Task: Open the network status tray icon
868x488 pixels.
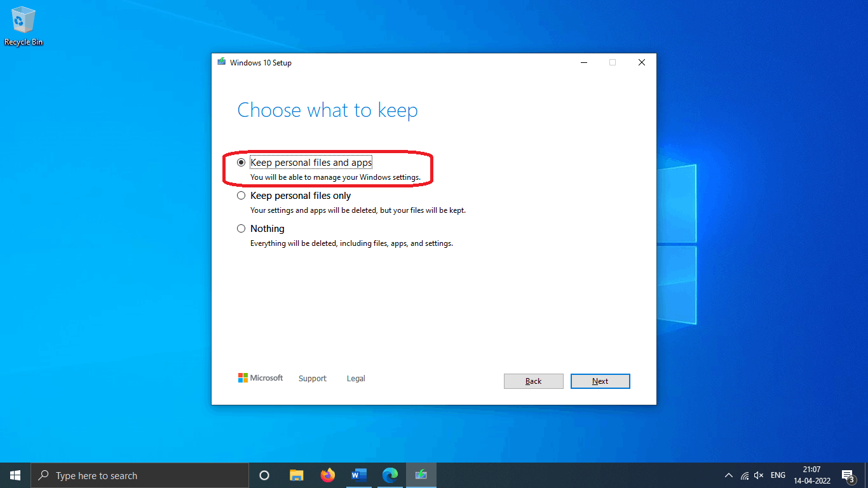Action: [x=745, y=475]
